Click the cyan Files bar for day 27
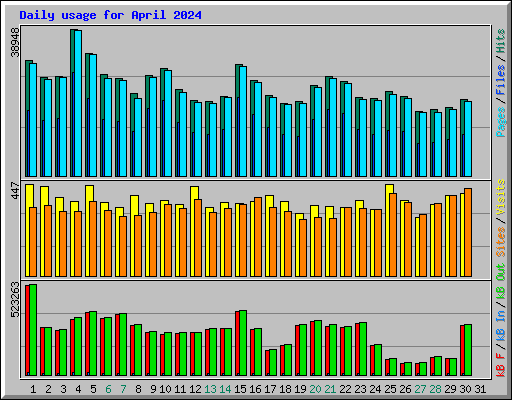 423,144
